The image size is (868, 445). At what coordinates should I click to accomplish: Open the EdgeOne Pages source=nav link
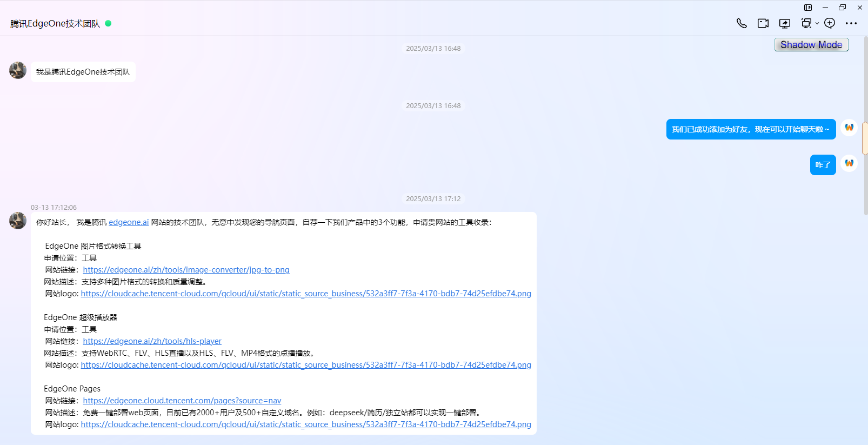point(182,401)
